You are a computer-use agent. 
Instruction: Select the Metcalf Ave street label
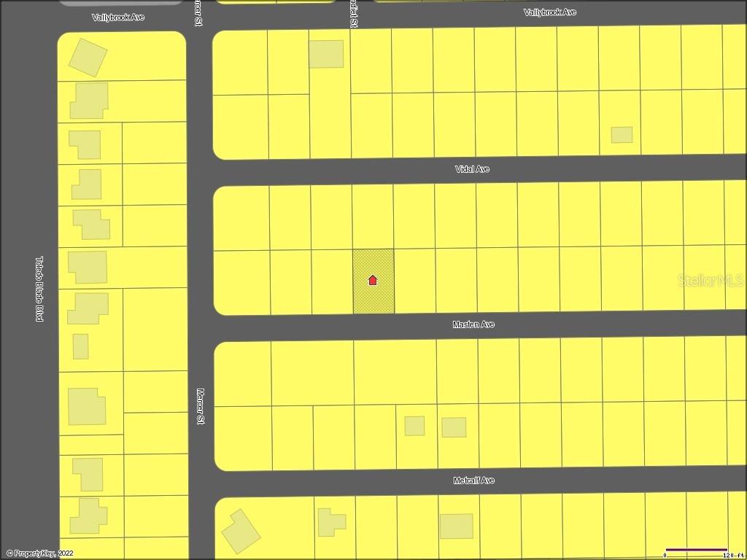tap(474, 481)
